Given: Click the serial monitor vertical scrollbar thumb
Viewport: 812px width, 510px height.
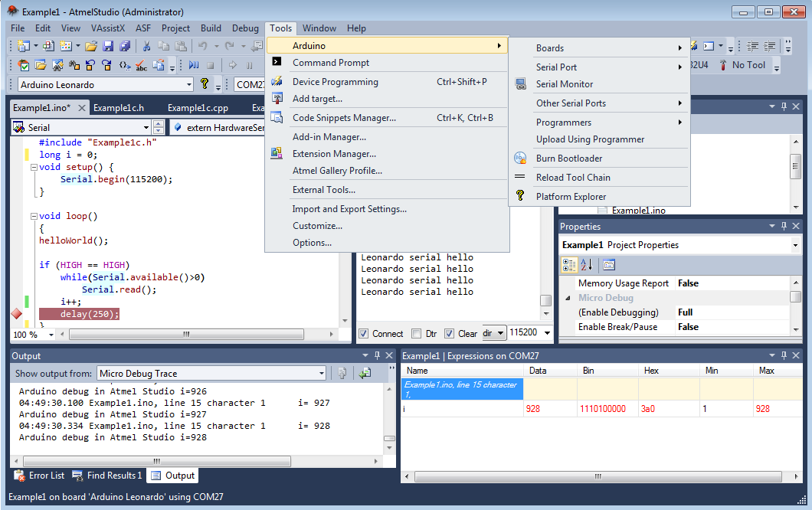Looking at the screenshot, I should (x=546, y=300).
